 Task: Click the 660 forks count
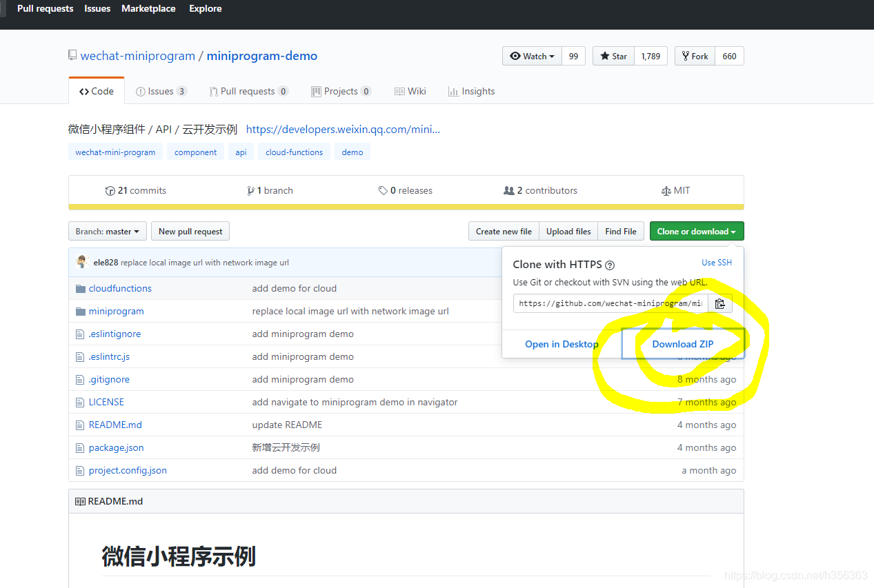pos(730,57)
